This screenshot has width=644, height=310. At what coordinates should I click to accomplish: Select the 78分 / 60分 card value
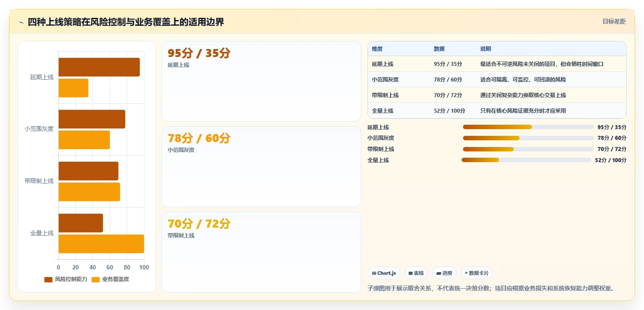click(x=199, y=138)
